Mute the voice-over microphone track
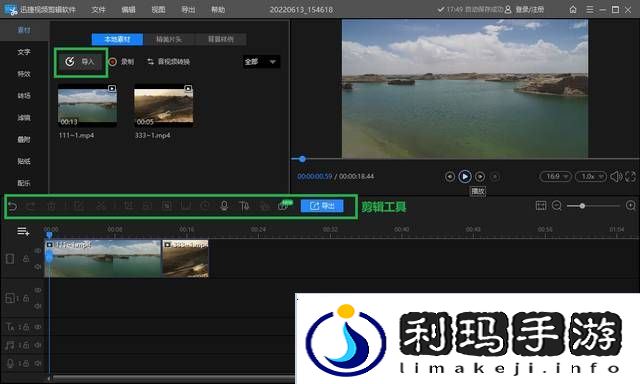This screenshot has width=640, height=384. 38,363
